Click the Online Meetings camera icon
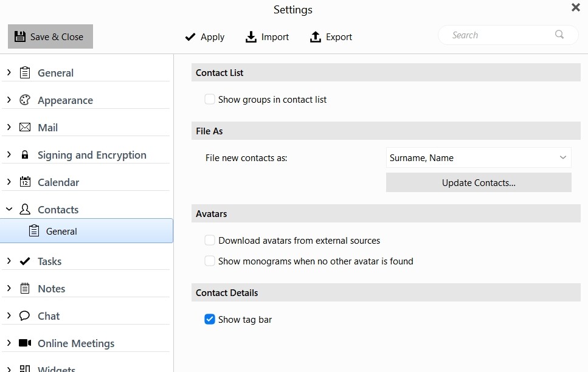588x372 pixels. pyautogui.click(x=25, y=343)
